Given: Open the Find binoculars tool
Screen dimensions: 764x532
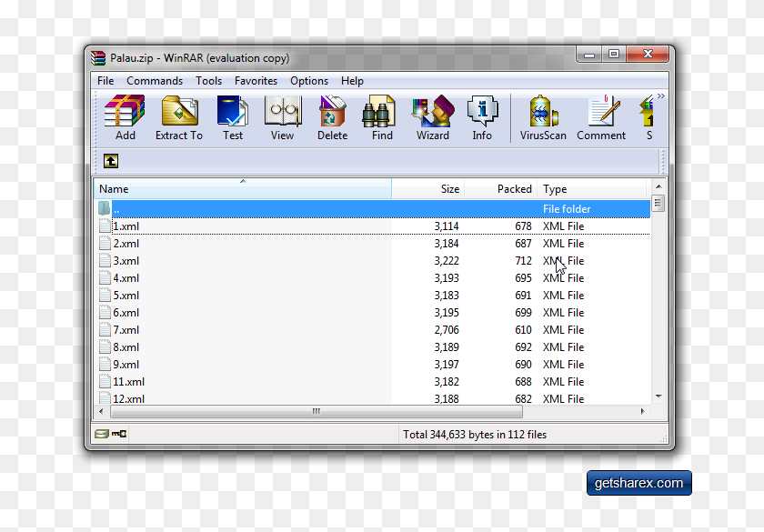Looking at the screenshot, I should click(381, 118).
